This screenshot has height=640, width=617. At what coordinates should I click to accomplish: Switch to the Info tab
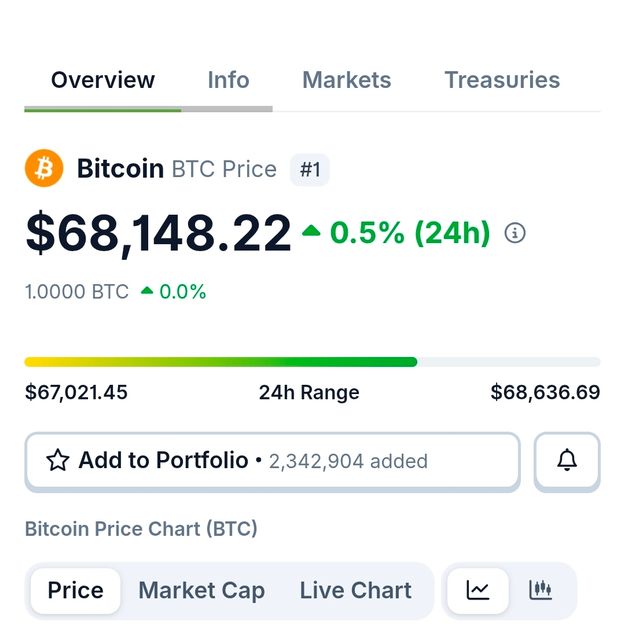click(x=228, y=80)
